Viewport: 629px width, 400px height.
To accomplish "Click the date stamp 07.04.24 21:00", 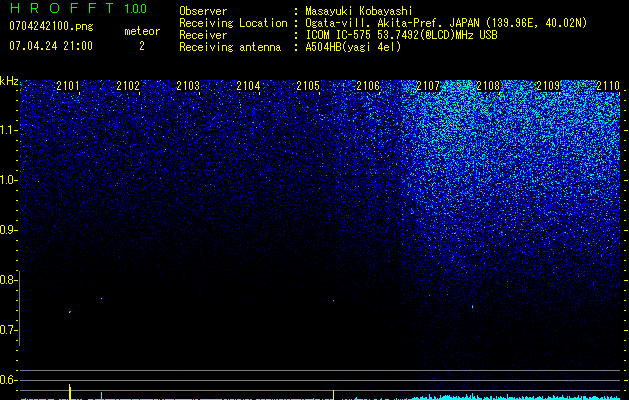I will [51, 46].
